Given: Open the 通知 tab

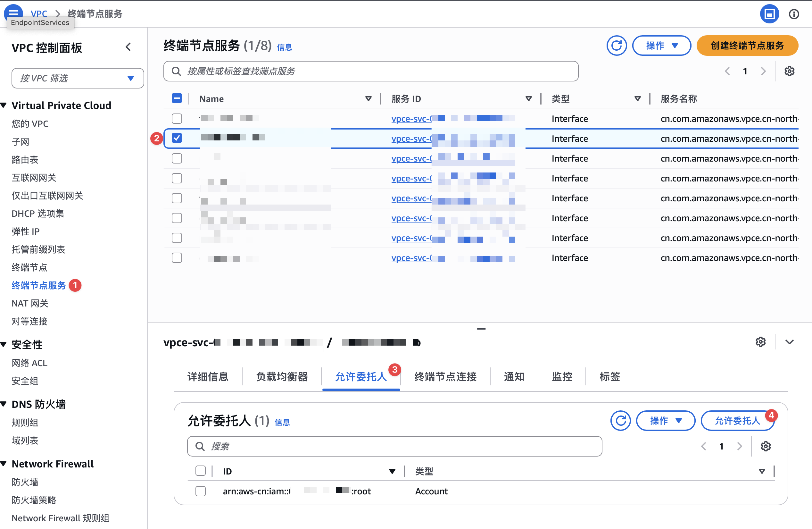Looking at the screenshot, I should click(x=514, y=376).
